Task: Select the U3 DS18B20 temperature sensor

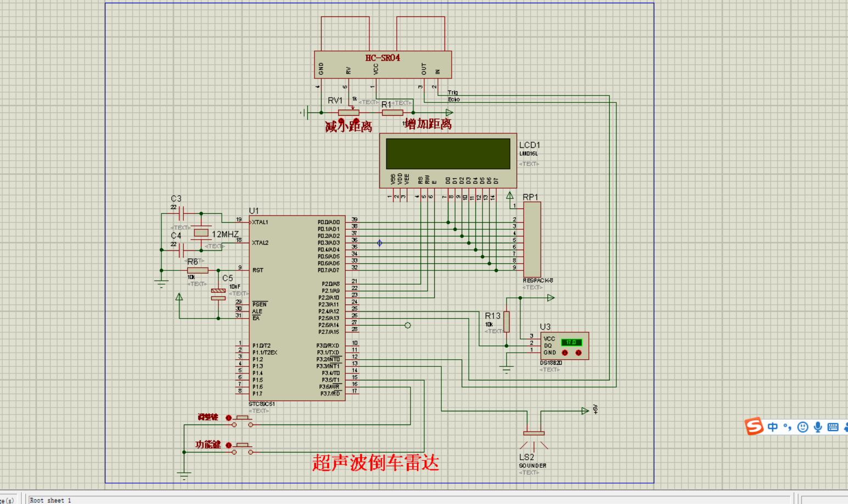Action: (x=564, y=346)
